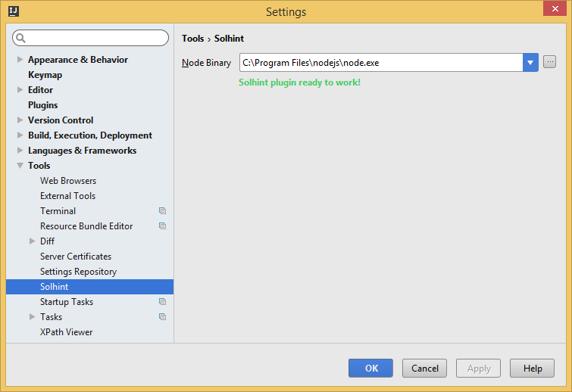
Task: Click the Help button
Action: 533,368
